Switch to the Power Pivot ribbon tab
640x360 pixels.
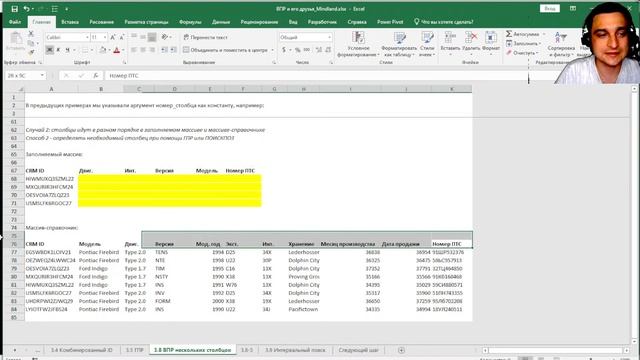pos(390,22)
